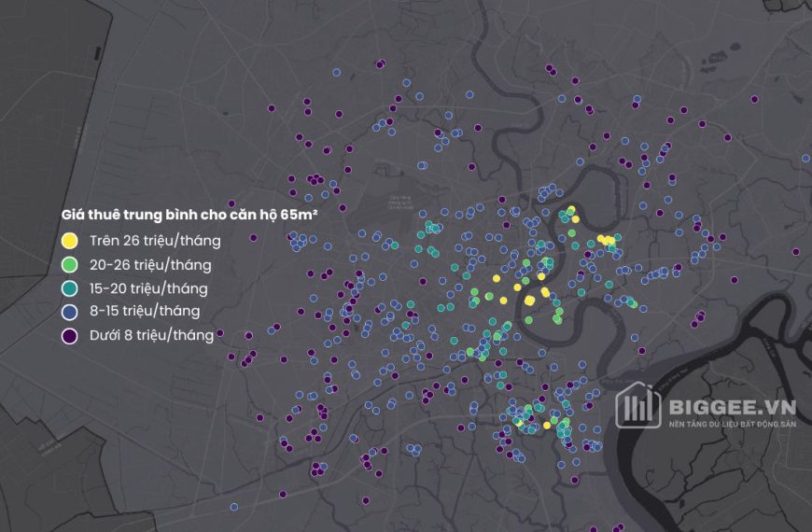Click the dark purple Dưới 8 triệu legend circle
Image resolution: width=812 pixels, height=532 pixels.
69,334
